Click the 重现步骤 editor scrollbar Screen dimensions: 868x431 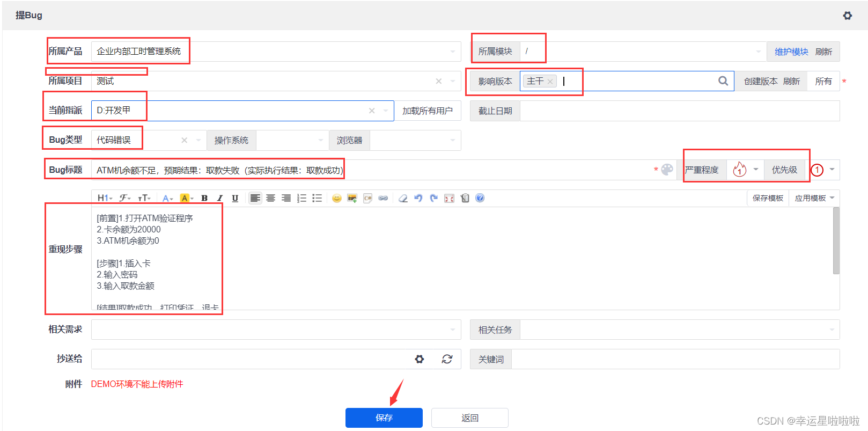pyautogui.click(x=836, y=240)
